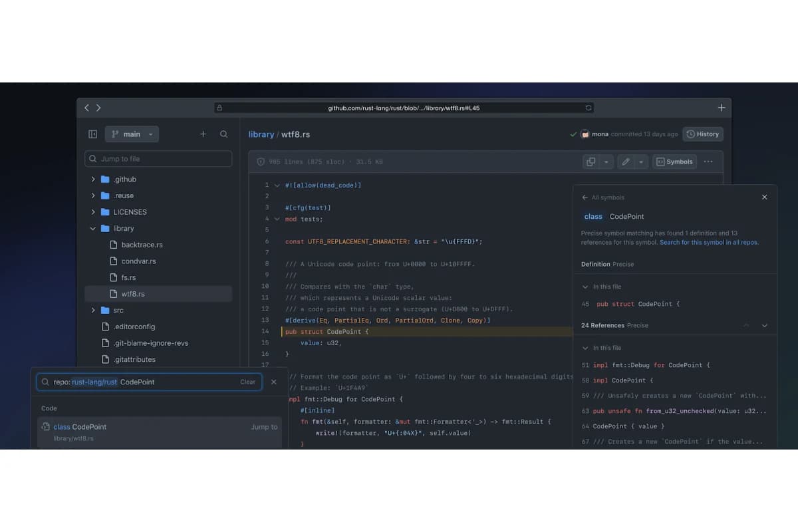This screenshot has height=532, width=798.
Task: Jump to reference line 51 impl fmt::Debug
Action: coord(646,365)
